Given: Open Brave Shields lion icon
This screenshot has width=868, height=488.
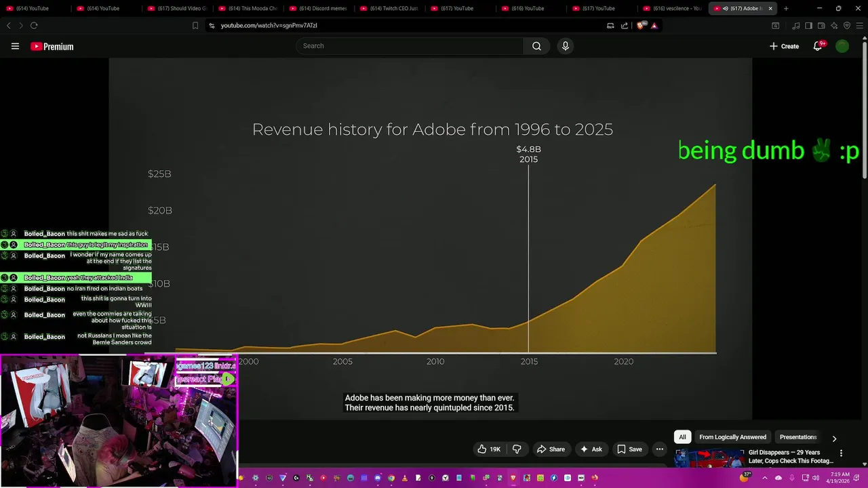Looking at the screenshot, I should point(641,25).
